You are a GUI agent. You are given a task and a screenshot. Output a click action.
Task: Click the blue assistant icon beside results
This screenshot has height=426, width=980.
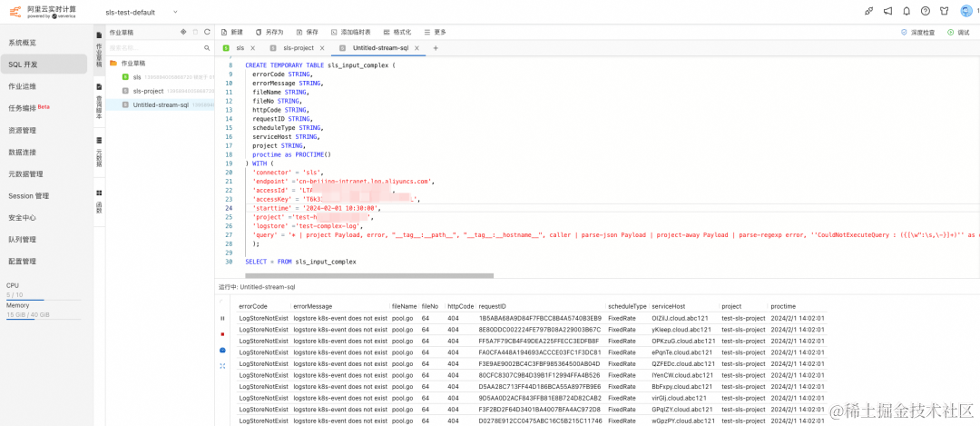pyautogui.click(x=222, y=350)
